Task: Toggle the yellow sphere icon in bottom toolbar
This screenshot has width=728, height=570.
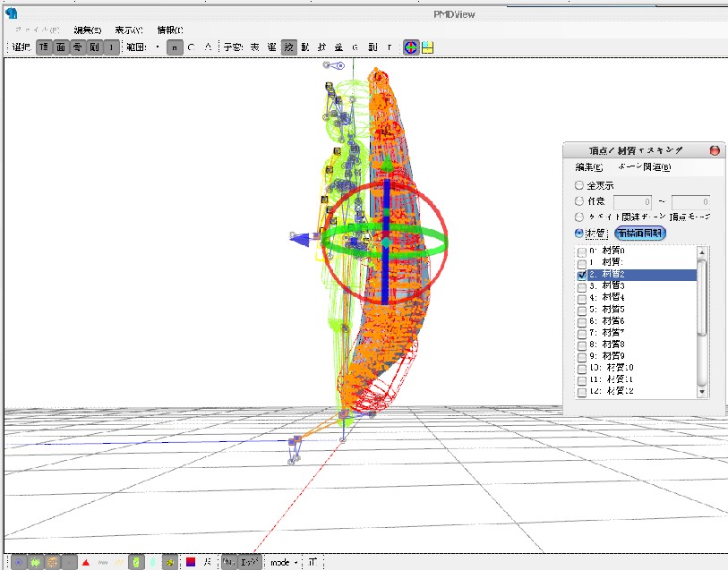Action: (x=170, y=563)
